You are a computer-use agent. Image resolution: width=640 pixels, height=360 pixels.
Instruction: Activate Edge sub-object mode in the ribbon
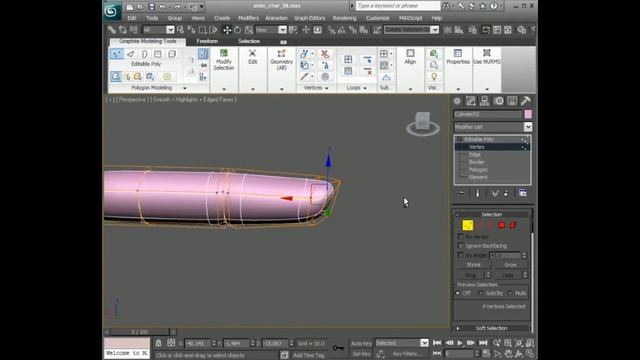[x=131, y=54]
